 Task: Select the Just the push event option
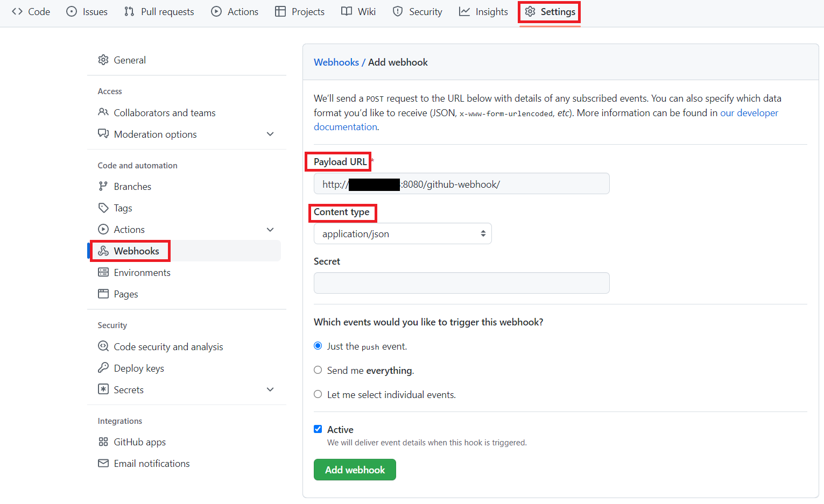pyautogui.click(x=318, y=346)
